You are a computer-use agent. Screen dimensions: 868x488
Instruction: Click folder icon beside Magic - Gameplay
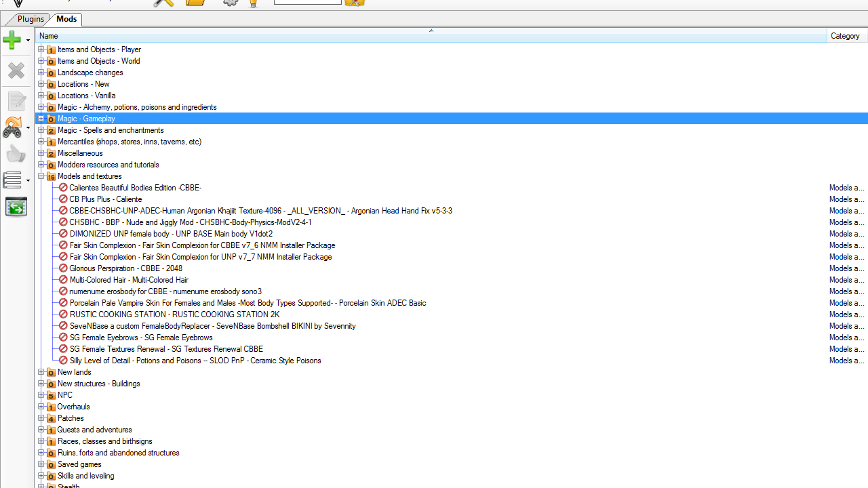[52, 119]
